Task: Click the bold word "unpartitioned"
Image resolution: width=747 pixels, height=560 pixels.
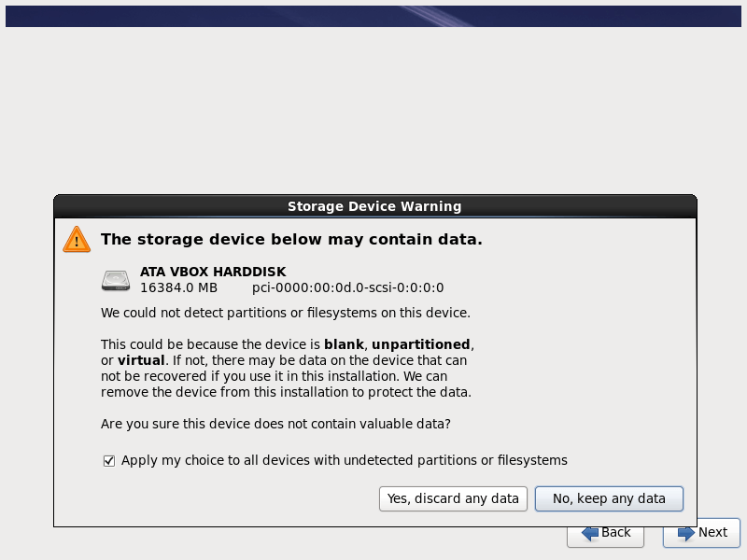Action: (421, 343)
